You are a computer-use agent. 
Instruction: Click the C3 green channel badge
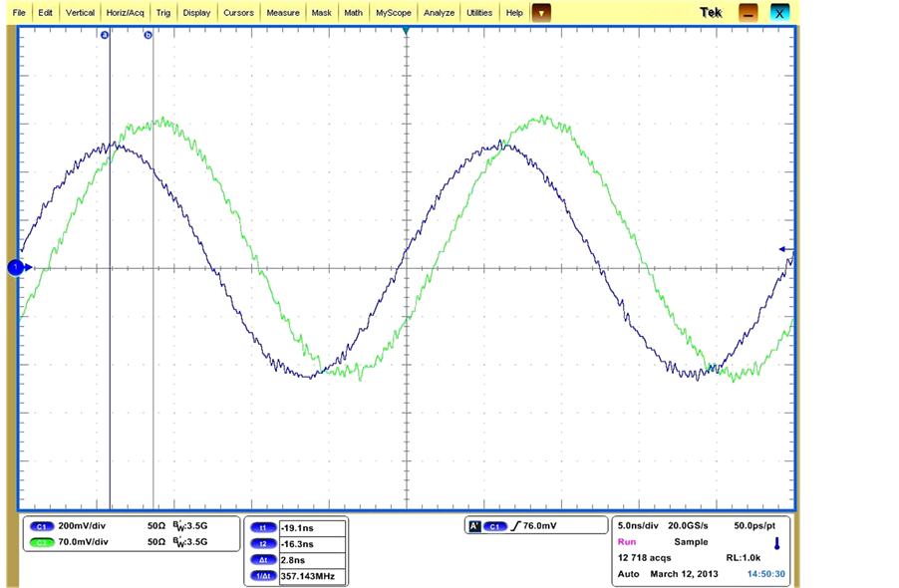[41, 542]
